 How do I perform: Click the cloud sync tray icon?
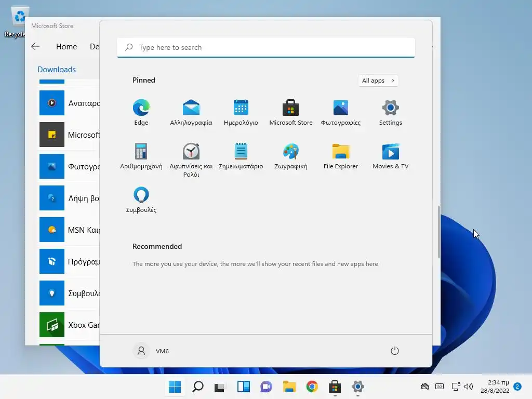(425, 387)
